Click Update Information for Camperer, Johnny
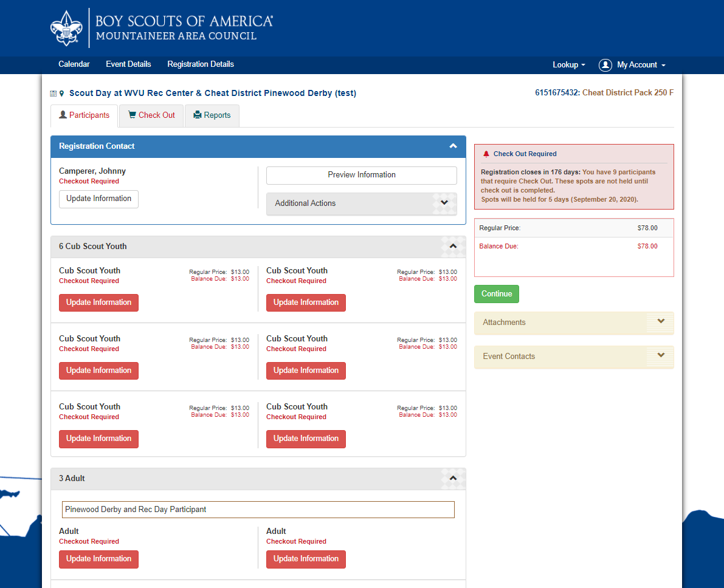 click(99, 199)
